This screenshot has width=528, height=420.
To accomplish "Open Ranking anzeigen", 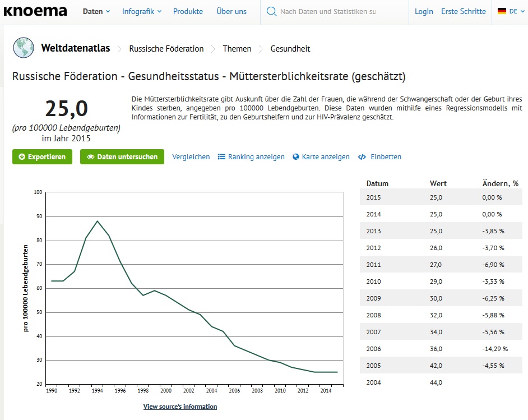I will [256, 157].
